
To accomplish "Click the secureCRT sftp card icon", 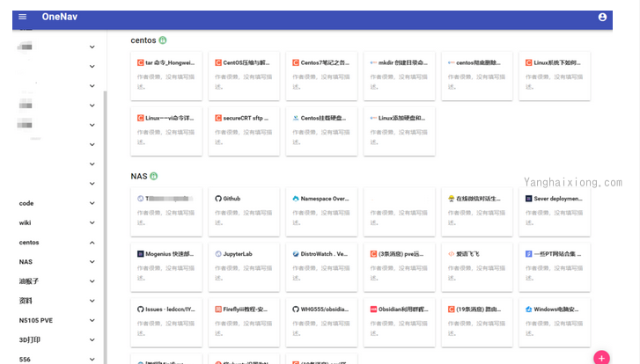I will (x=218, y=118).
